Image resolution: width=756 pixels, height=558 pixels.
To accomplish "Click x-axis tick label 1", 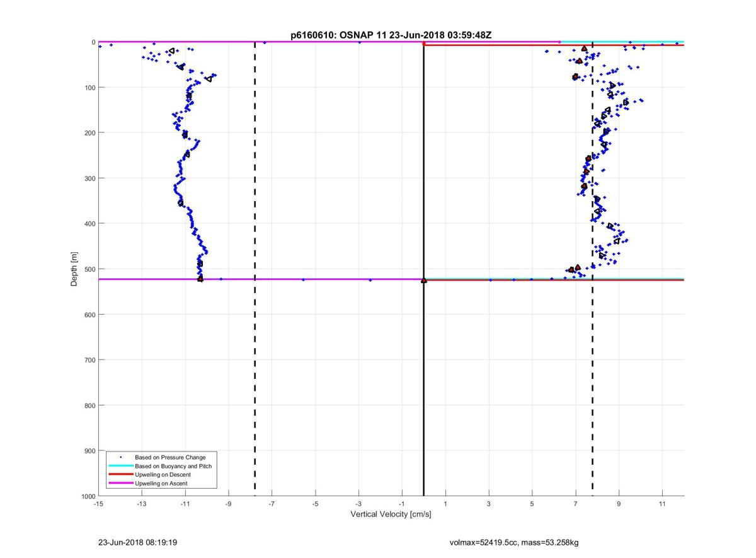I will [x=445, y=504].
